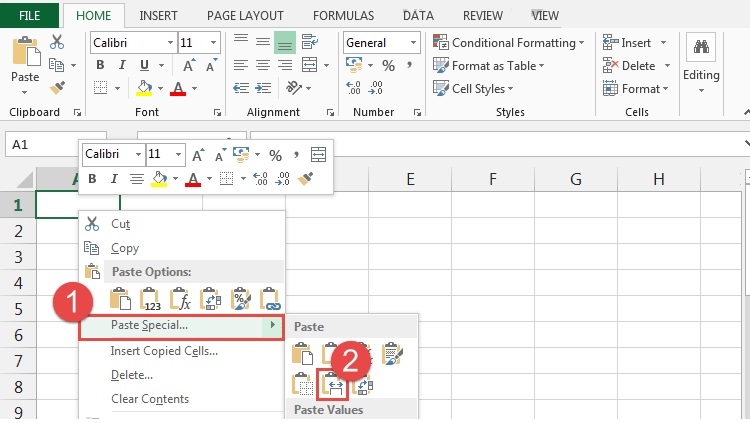Apply Percent Style in ribbon Number group

388,65
